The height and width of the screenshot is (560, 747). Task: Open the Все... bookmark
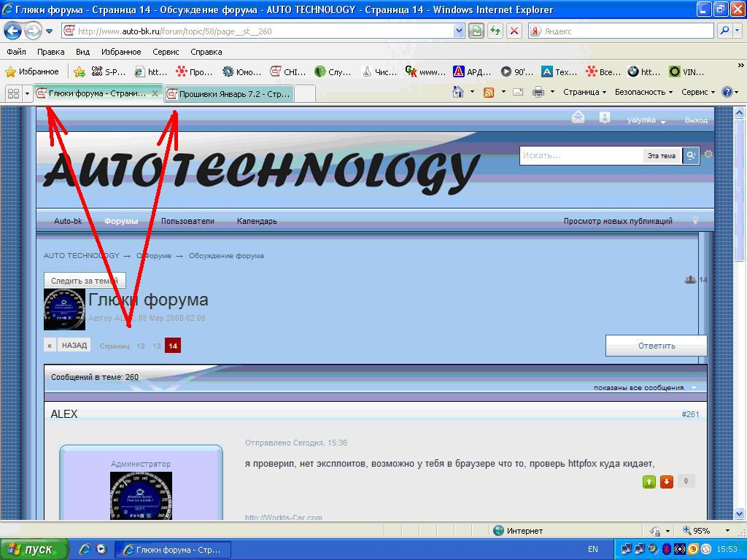pyautogui.click(x=603, y=72)
